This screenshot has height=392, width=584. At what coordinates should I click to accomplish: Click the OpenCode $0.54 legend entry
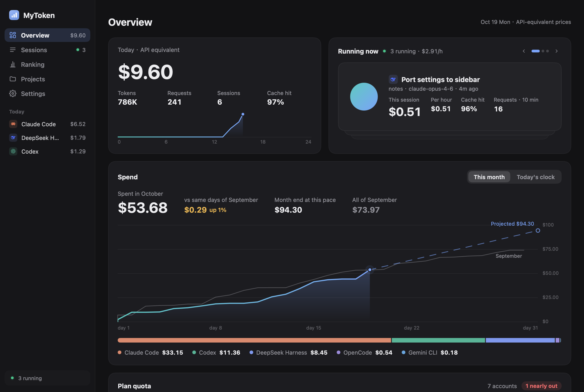coord(364,353)
